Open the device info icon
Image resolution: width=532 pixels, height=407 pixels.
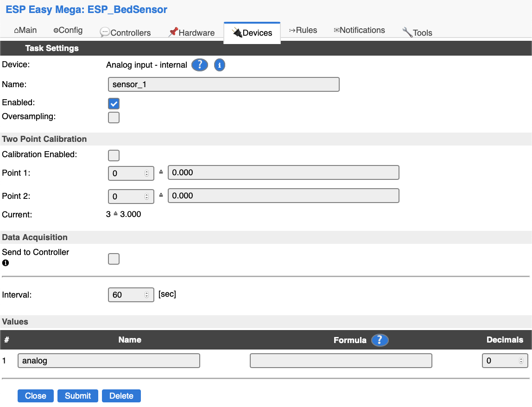click(x=220, y=65)
